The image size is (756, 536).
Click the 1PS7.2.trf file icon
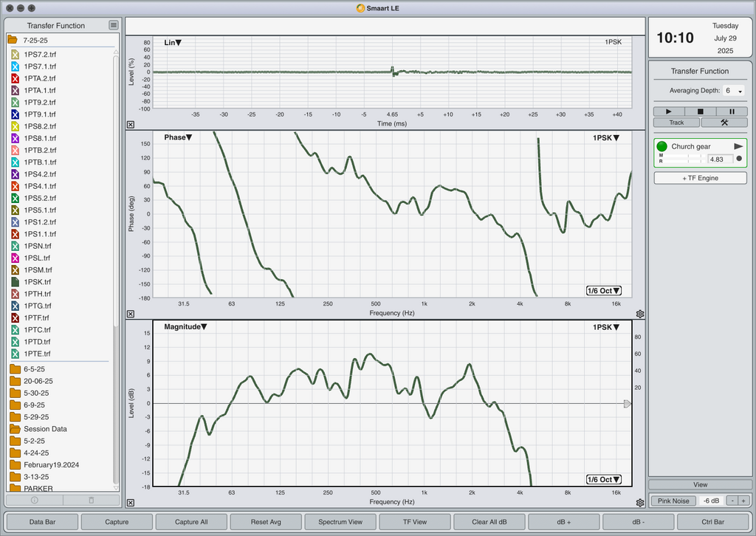pos(15,55)
